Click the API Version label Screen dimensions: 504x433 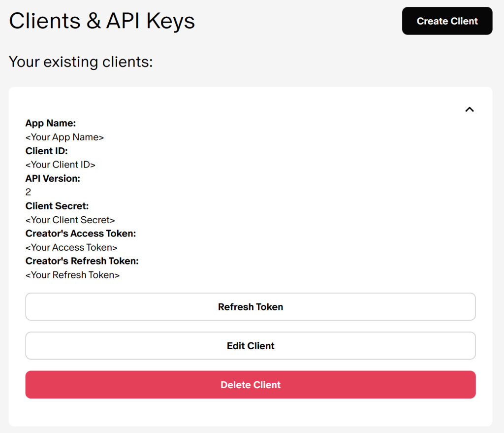coord(53,178)
